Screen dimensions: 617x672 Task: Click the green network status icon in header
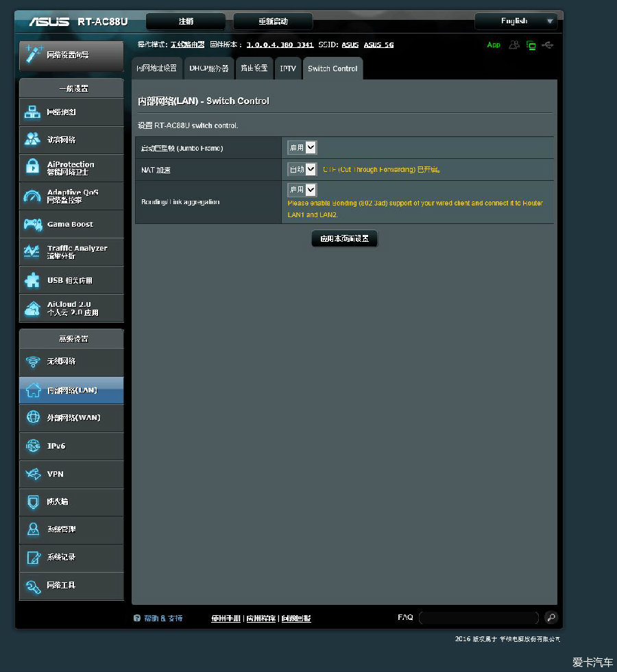coord(531,45)
